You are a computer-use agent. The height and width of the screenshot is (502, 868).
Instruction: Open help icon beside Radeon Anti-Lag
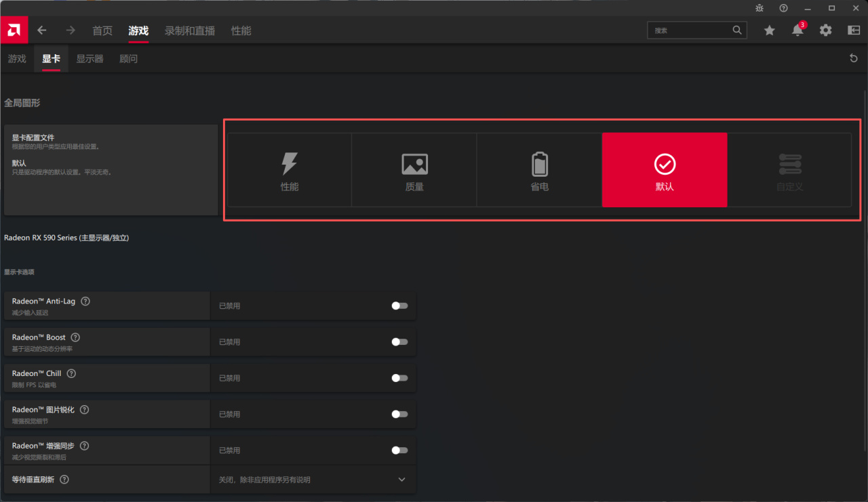[x=85, y=301]
